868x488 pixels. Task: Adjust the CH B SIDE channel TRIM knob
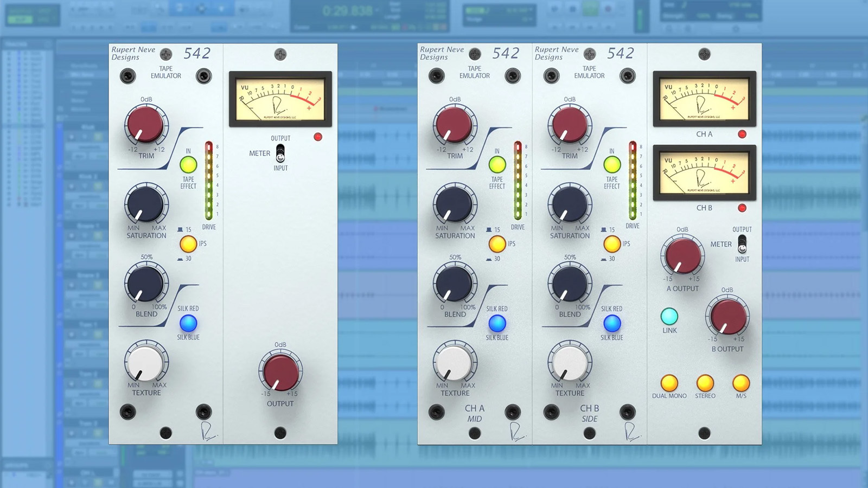click(570, 124)
